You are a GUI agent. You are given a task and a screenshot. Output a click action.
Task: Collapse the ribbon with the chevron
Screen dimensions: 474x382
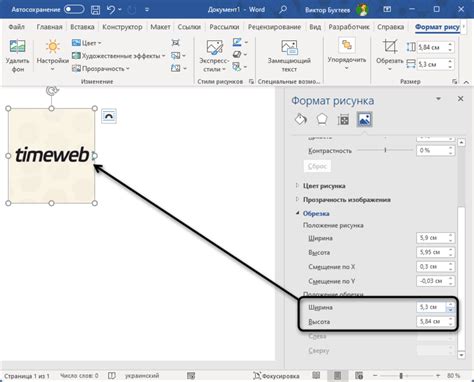(x=466, y=82)
